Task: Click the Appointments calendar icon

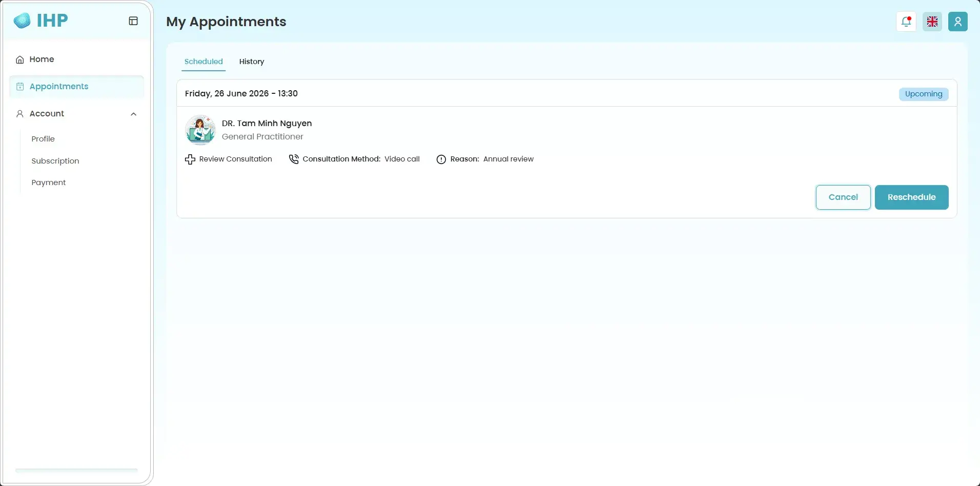Action: coord(20,87)
